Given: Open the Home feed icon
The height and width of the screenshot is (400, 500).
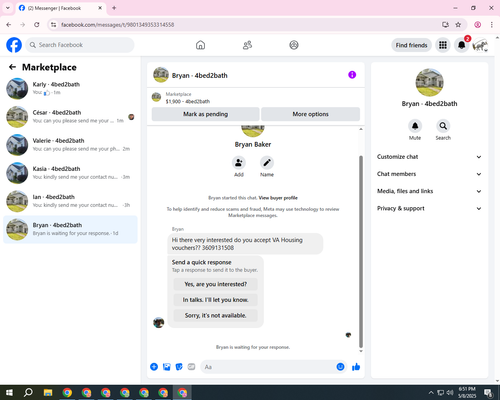Looking at the screenshot, I should [x=200, y=45].
